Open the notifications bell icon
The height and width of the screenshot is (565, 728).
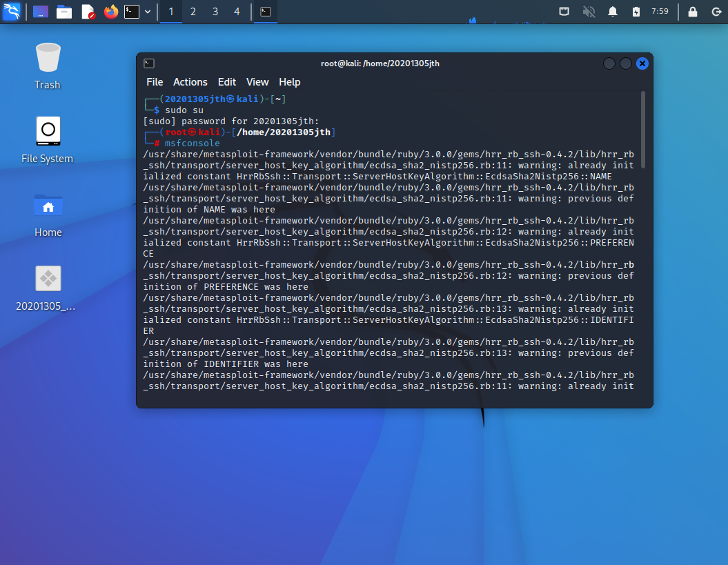tap(613, 11)
